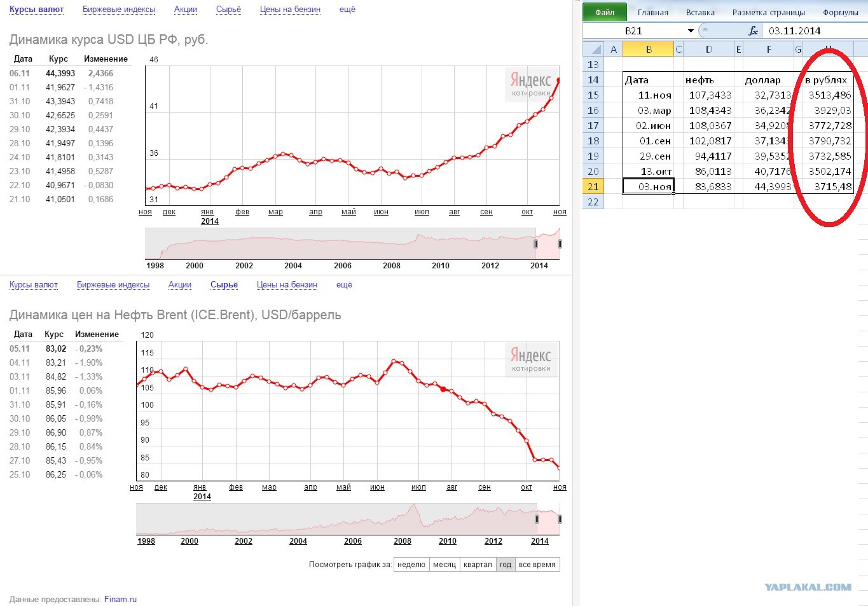Select the Excel cell 11.ноя
868x606 pixels.
click(648, 95)
